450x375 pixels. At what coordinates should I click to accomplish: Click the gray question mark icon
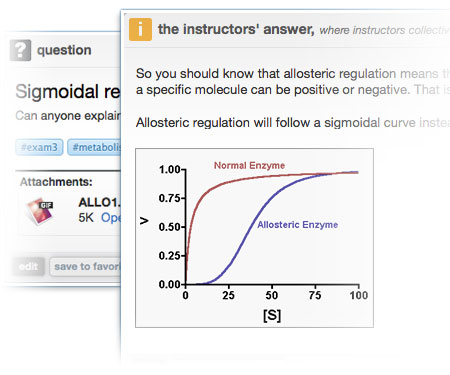pyautogui.click(x=20, y=50)
